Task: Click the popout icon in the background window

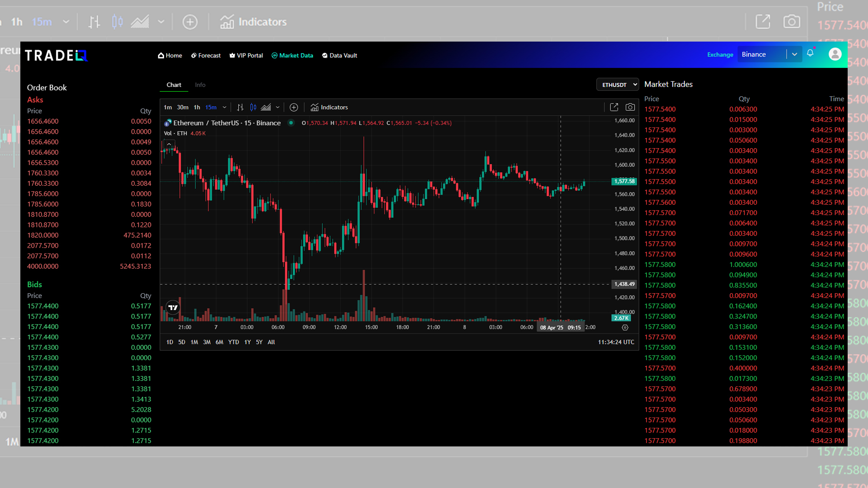Action: 763,22
